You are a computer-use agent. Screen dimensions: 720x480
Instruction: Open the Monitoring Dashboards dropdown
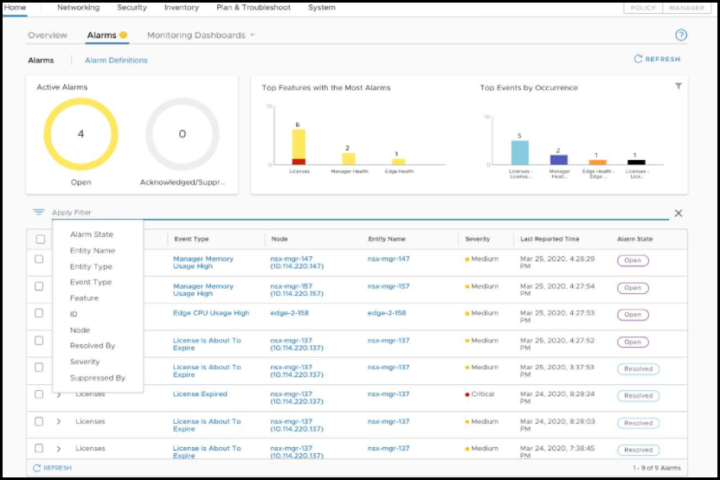click(201, 35)
